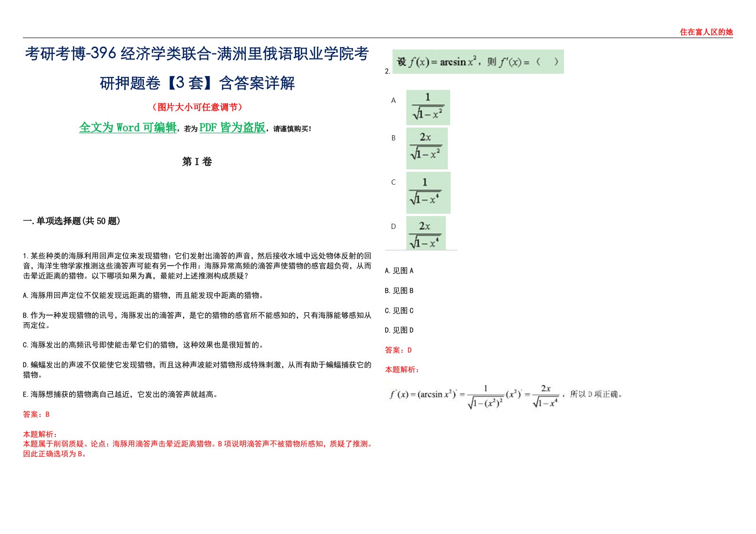Select answer option 'B.见图B'
This screenshot has height=534, width=756.
coord(399,291)
